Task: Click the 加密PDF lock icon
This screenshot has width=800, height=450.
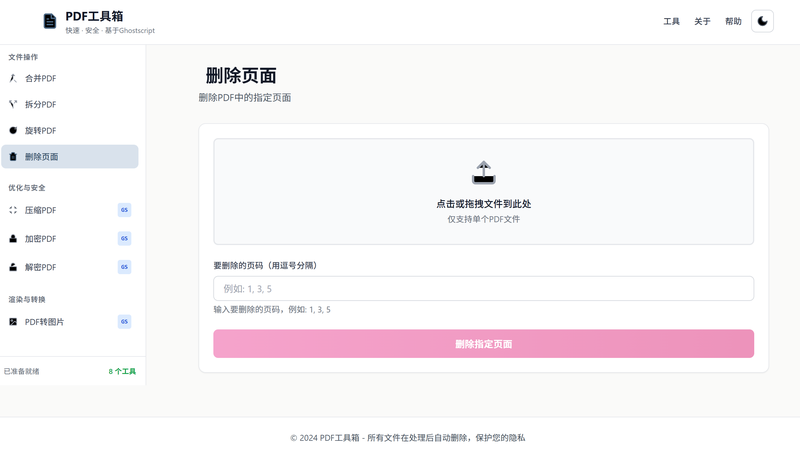Action: (x=13, y=239)
